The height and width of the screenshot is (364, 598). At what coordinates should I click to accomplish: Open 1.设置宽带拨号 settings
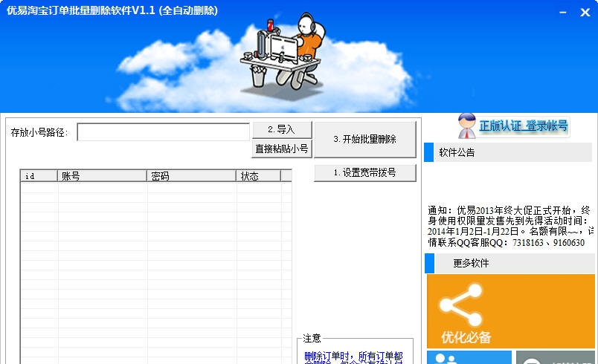pyautogui.click(x=365, y=173)
